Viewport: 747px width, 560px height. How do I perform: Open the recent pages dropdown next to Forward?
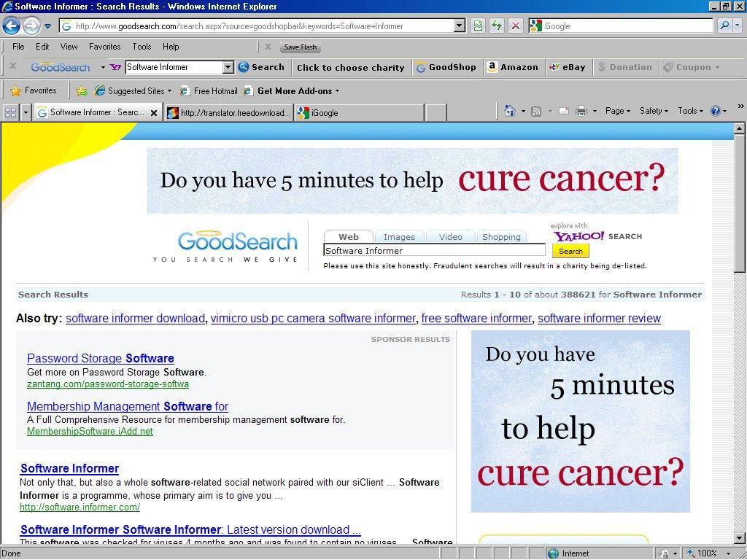[x=47, y=26]
